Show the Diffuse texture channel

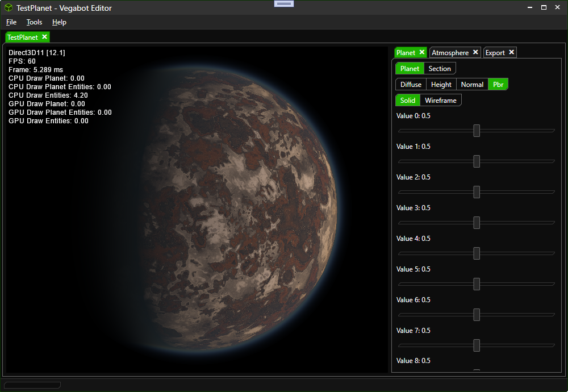click(411, 85)
